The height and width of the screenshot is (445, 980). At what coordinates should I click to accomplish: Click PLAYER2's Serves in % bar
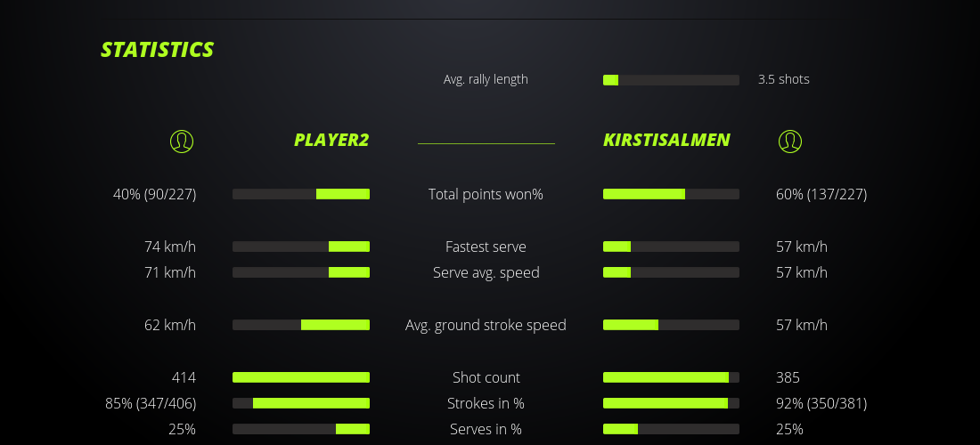click(x=301, y=429)
